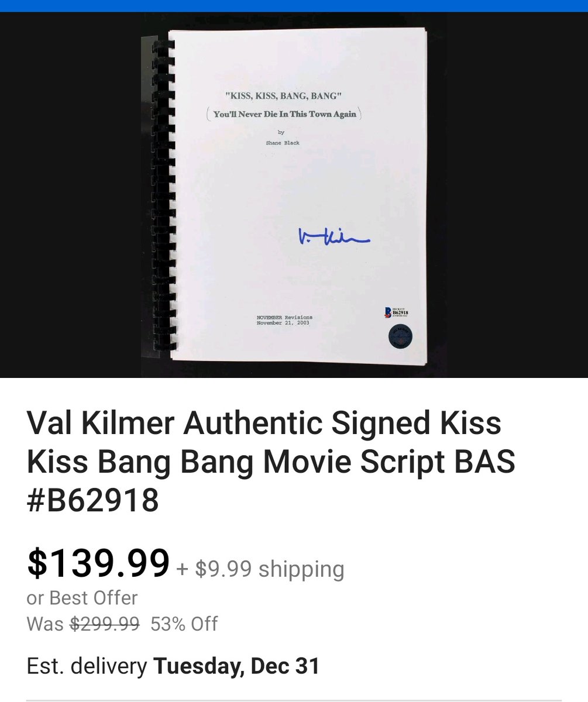Tap the November 21, 2003 revision date
The height and width of the screenshot is (702, 588).
coord(283,322)
